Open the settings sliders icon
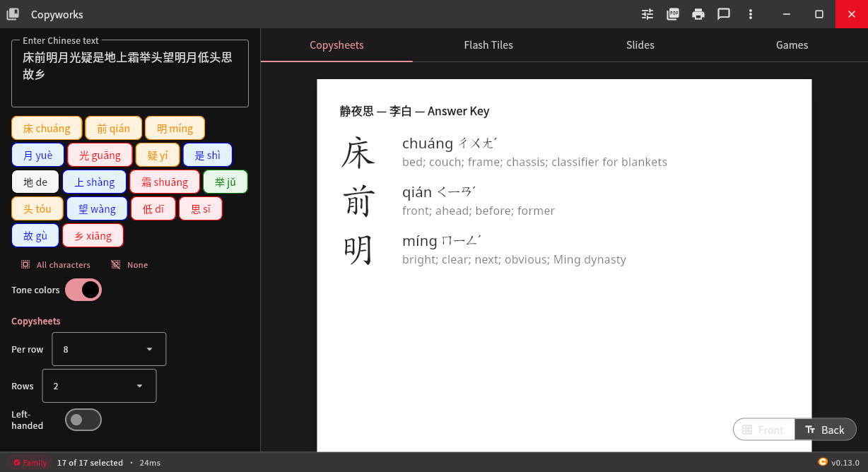868x472 pixels. [x=647, y=14]
